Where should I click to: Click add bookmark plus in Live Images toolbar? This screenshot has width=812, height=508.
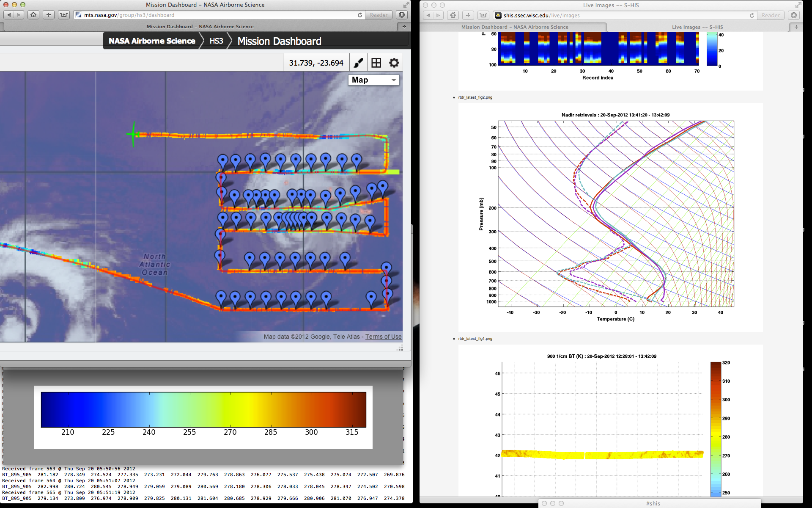pos(468,15)
